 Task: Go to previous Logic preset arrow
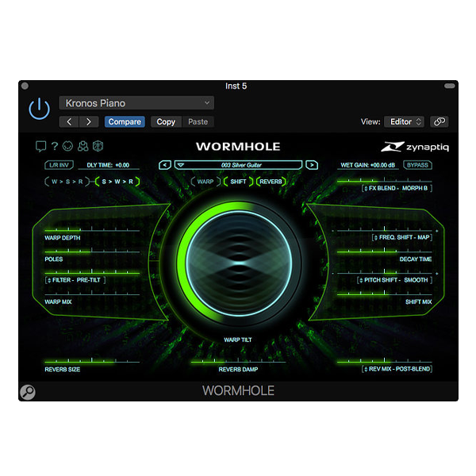(69, 121)
